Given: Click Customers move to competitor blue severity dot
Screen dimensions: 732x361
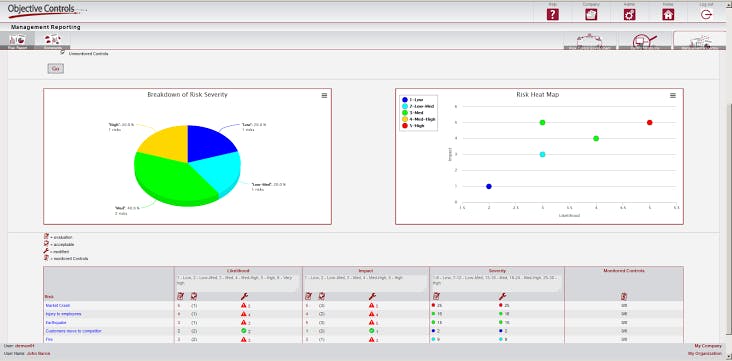Looking at the screenshot, I should (434, 331).
